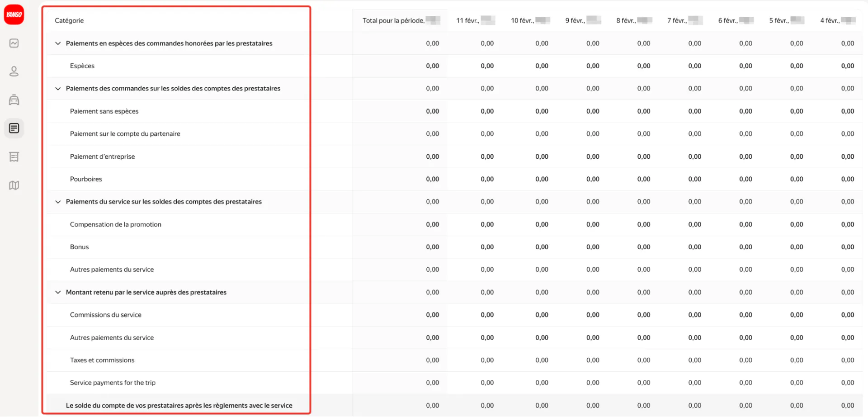Open the receipt list sidebar icon
This screenshot has height=417, width=868.
(x=14, y=157)
